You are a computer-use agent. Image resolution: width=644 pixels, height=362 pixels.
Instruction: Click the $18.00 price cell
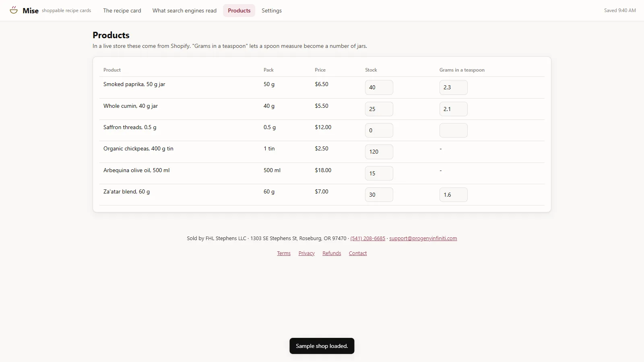point(323,170)
